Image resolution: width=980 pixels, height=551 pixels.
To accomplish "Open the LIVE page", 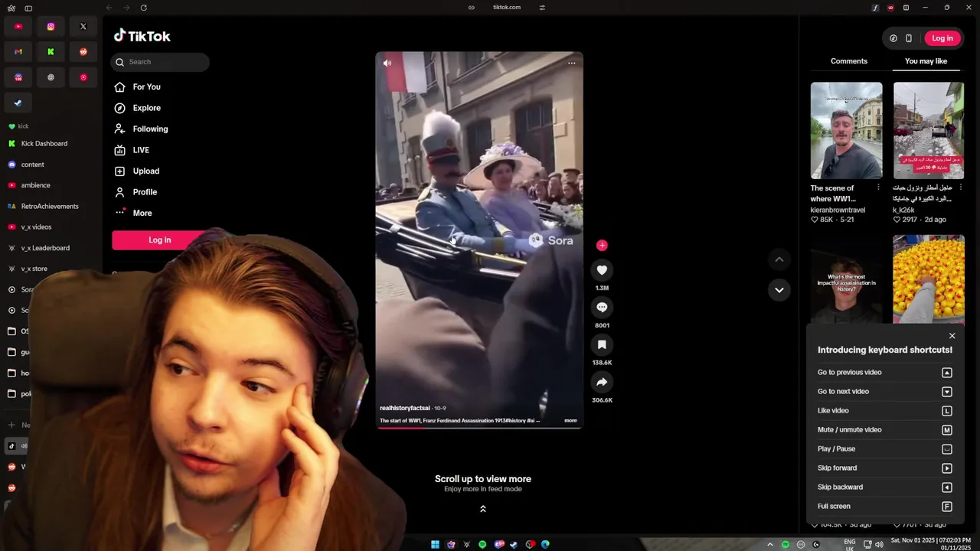I will coord(132,150).
